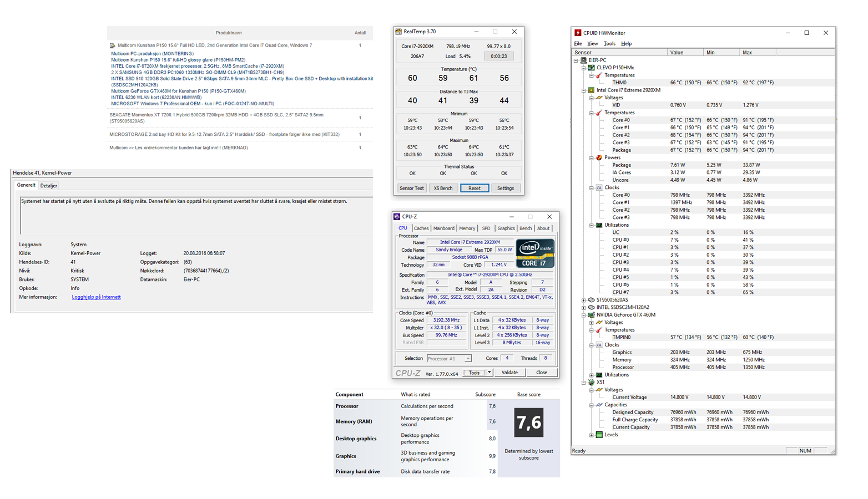The width and height of the screenshot is (868, 499).
Task: Click the Validate button in CPU-Z
Action: click(509, 373)
